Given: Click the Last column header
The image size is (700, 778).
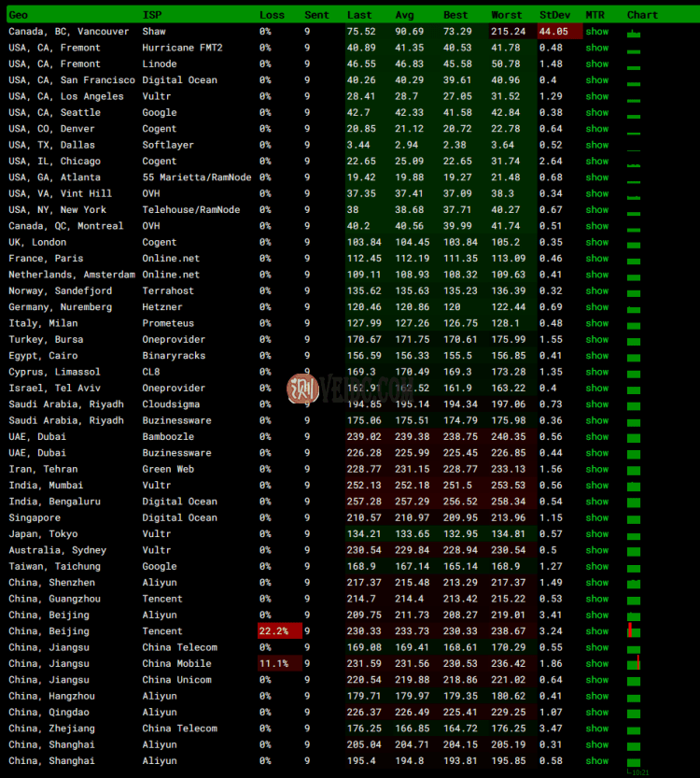Looking at the screenshot, I should (359, 15).
